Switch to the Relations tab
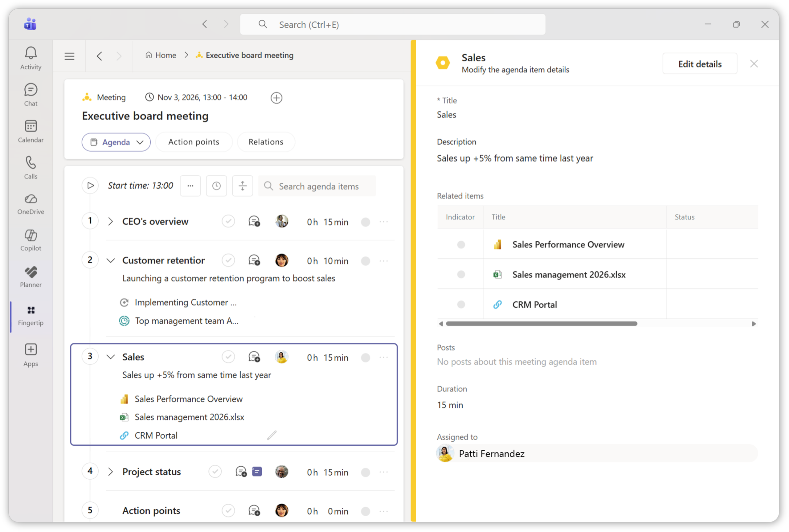 click(266, 142)
